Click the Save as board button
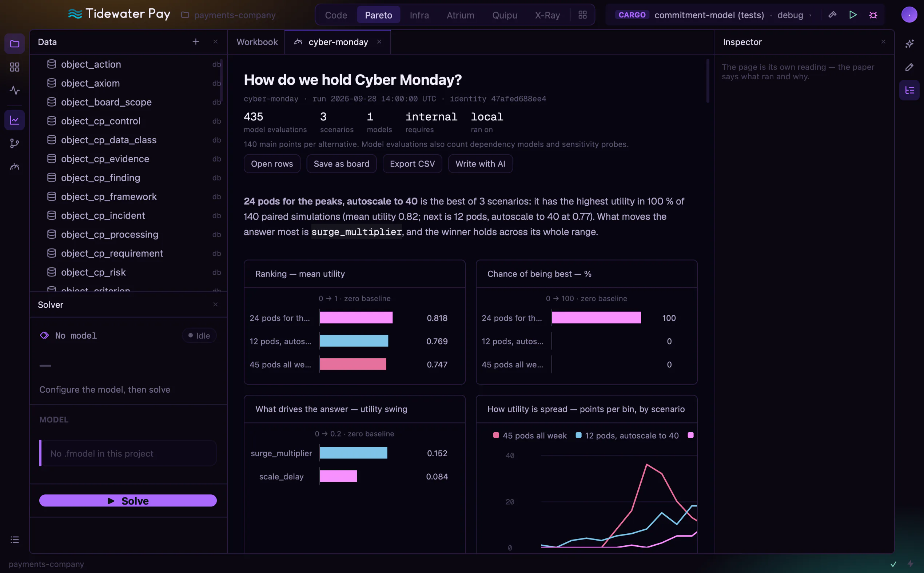Image resolution: width=924 pixels, height=573 pixels. pyautogui.click(x=341, y=164)
